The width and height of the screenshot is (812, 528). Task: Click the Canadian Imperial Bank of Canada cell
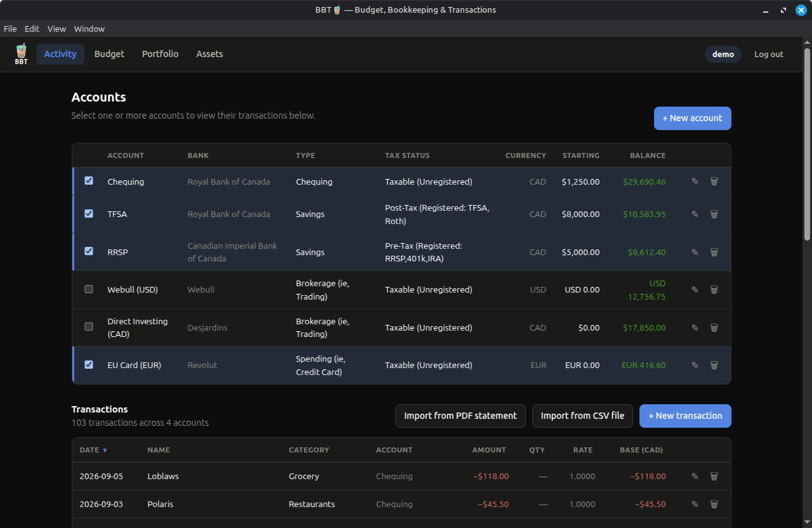pyautogui.click(x=232, y=252)
